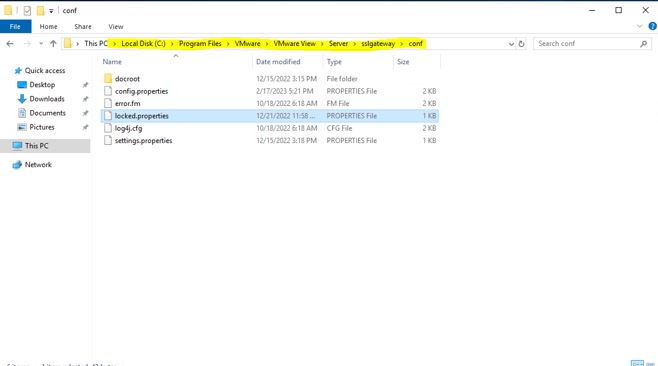This screenshot has width=658, height=366.
Task: Open Quick access in navigation pane
Action: tap(44, 71)
